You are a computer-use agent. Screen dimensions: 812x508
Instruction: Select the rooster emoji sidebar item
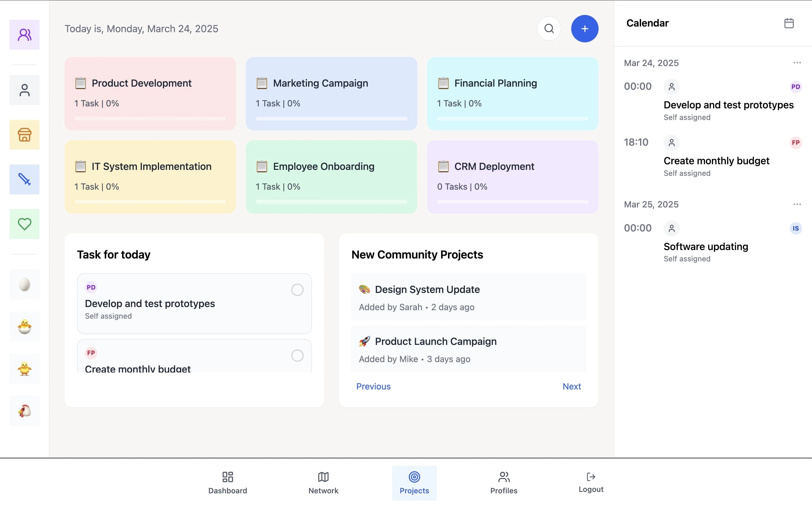[25, 411]
